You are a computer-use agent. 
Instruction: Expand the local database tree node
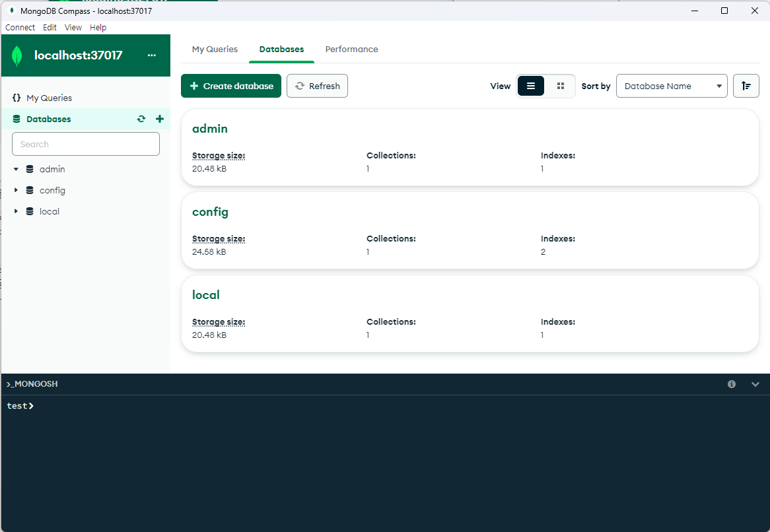[x=16, y=211]
